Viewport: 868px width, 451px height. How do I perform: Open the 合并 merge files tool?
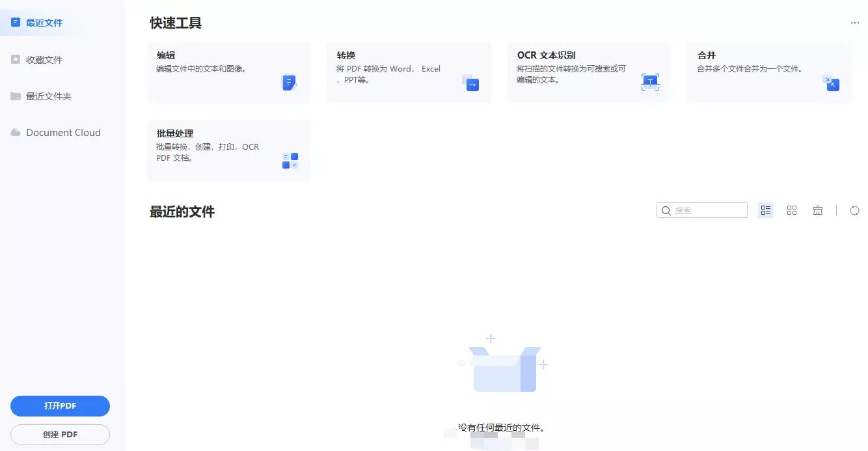click(x=768, y=72)
